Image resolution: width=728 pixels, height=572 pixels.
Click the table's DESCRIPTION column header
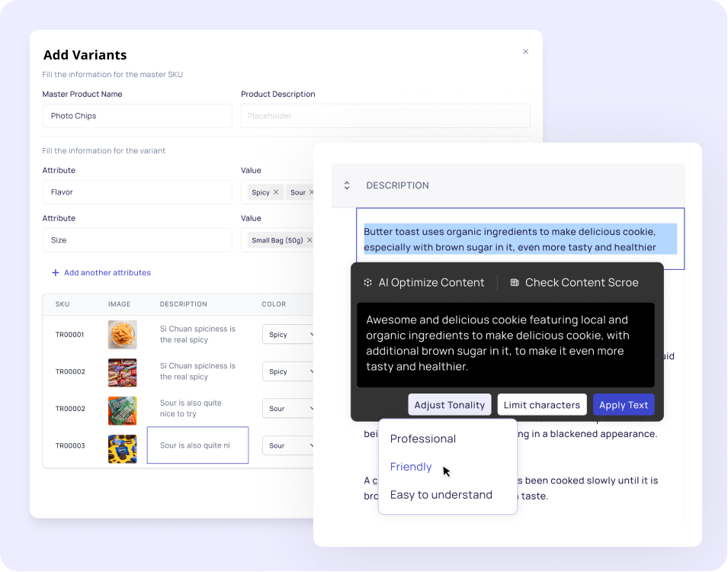click(184, 304)
